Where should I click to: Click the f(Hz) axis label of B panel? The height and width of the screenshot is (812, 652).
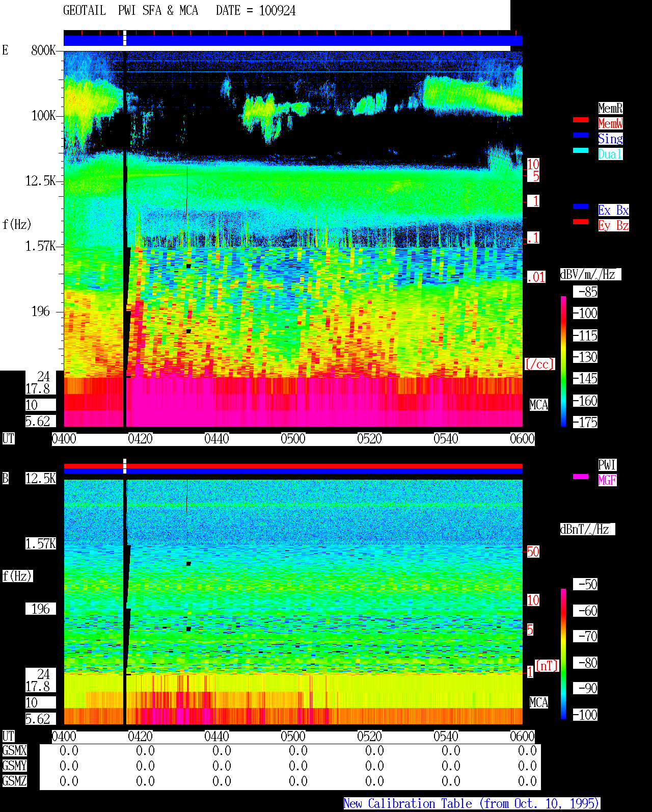pos(17,576)
